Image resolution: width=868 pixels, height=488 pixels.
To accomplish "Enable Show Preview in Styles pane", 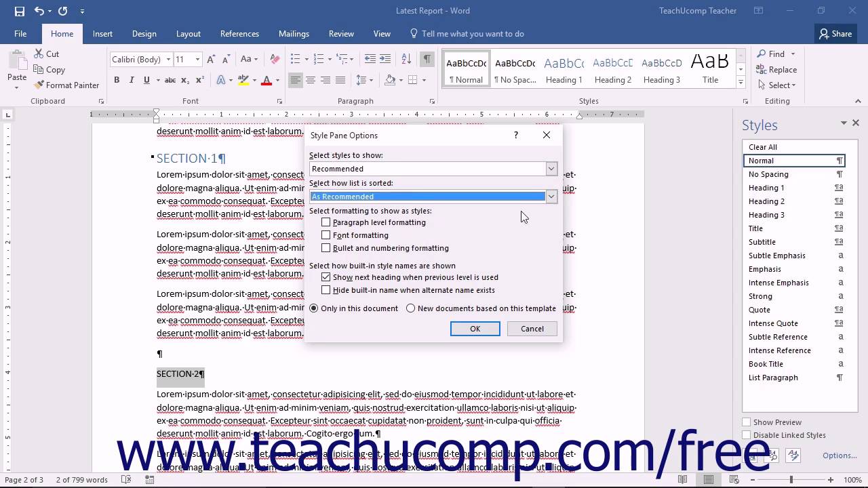I will click(x=747, y=422).
